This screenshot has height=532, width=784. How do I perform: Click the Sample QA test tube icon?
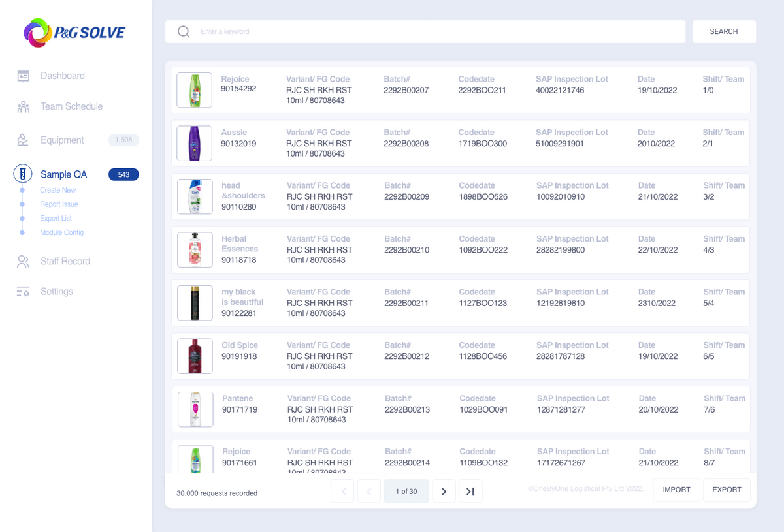[23, 174]
